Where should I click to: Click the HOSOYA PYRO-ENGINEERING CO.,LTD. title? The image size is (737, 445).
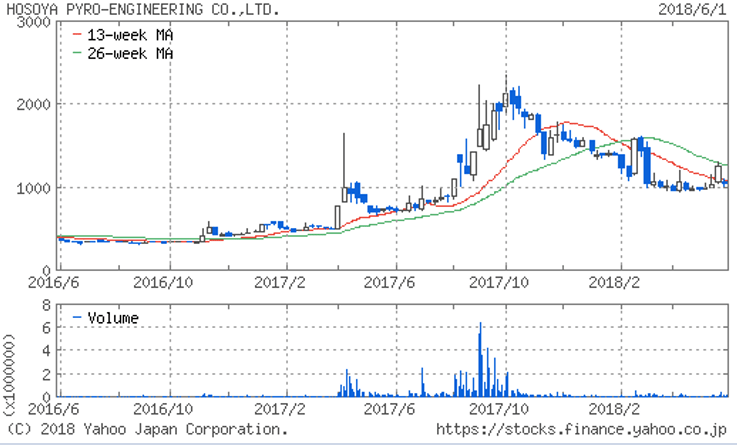tap(140, 9)
